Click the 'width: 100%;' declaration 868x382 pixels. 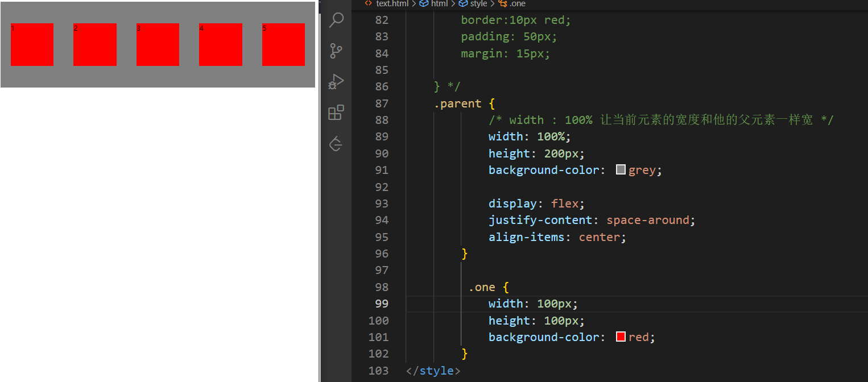click(530, 136)
